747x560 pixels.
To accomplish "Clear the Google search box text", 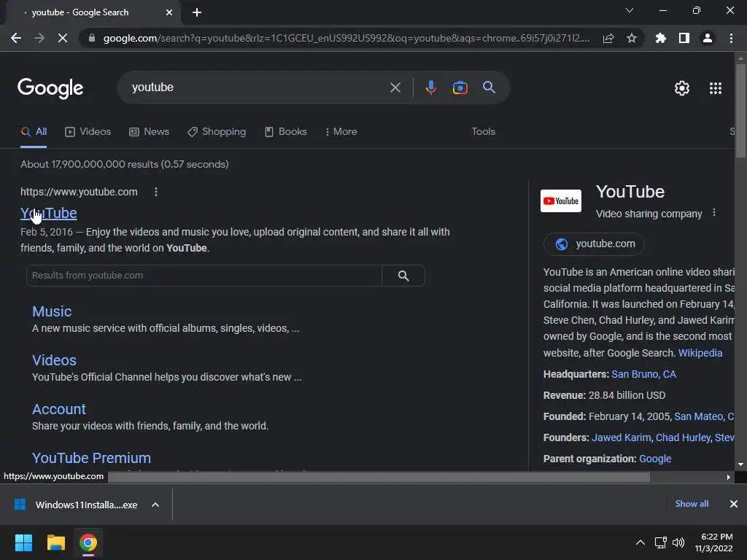I will click(395, 87).
